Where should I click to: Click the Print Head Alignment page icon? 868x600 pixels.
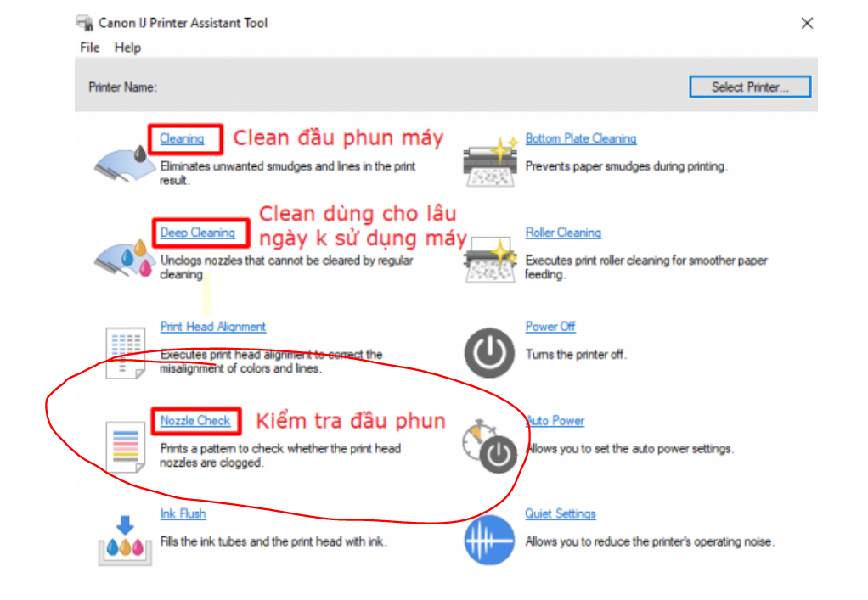coord(125,353)
